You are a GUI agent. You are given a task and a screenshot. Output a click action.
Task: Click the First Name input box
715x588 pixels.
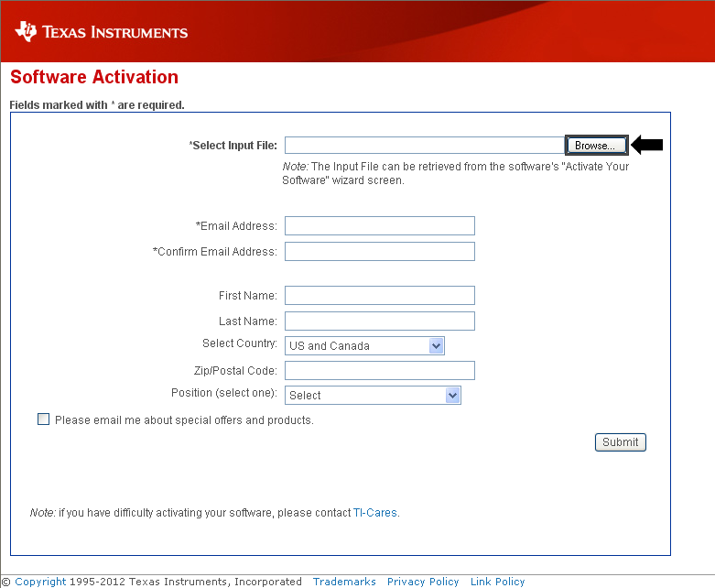click(379, 296)
